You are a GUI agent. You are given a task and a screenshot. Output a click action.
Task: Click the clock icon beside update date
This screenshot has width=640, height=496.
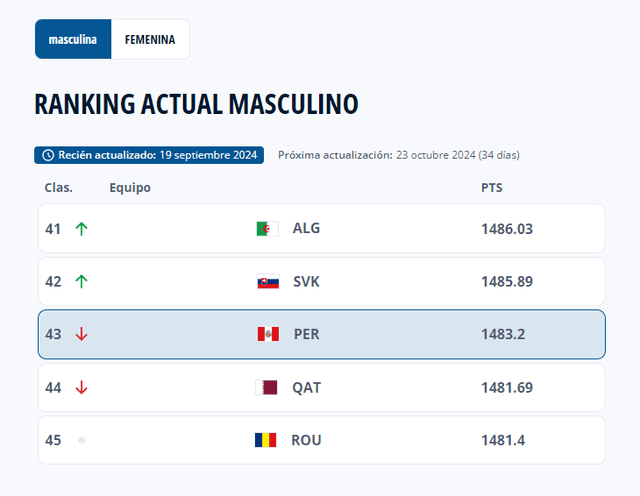tap(48, 155)
